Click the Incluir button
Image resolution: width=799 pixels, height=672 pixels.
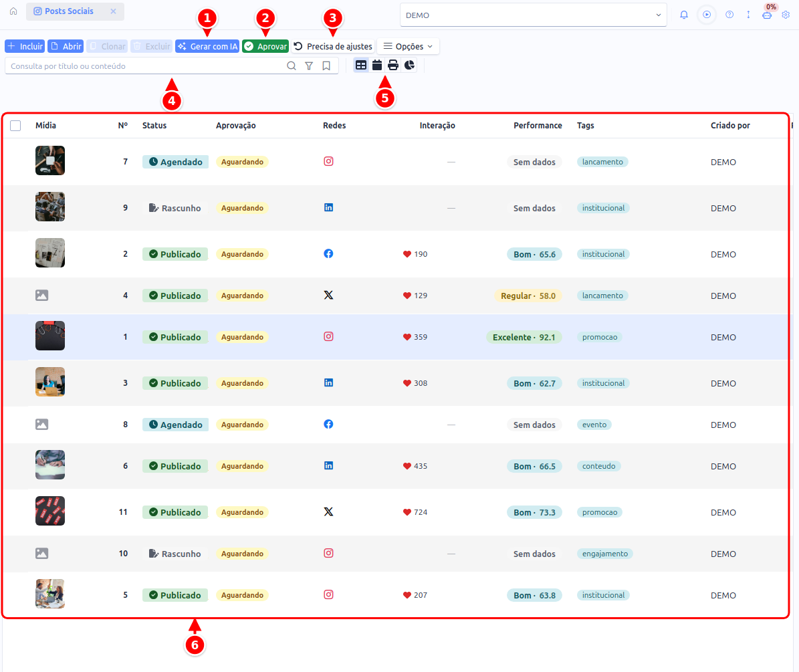tap(25, 46)
